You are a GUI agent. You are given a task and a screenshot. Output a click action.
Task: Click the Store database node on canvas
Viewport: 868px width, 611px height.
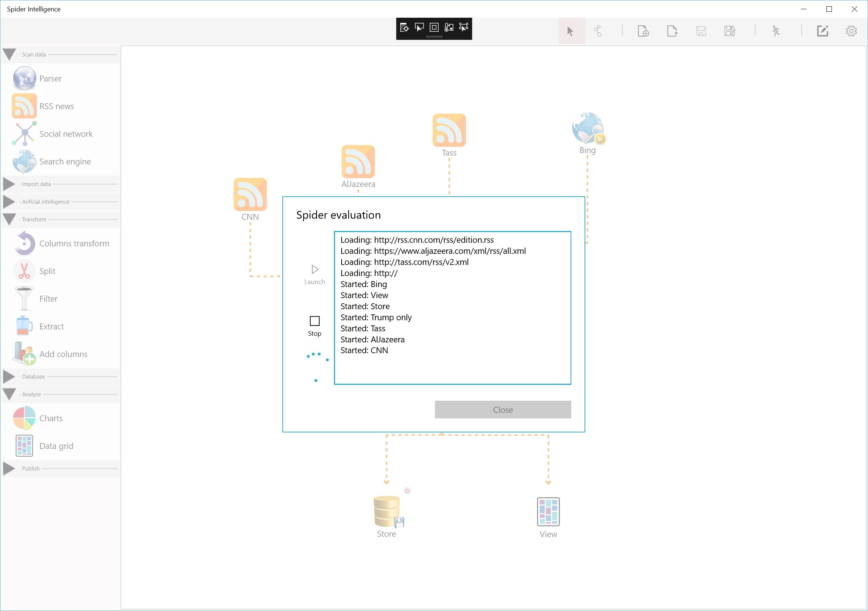(387, 511)
